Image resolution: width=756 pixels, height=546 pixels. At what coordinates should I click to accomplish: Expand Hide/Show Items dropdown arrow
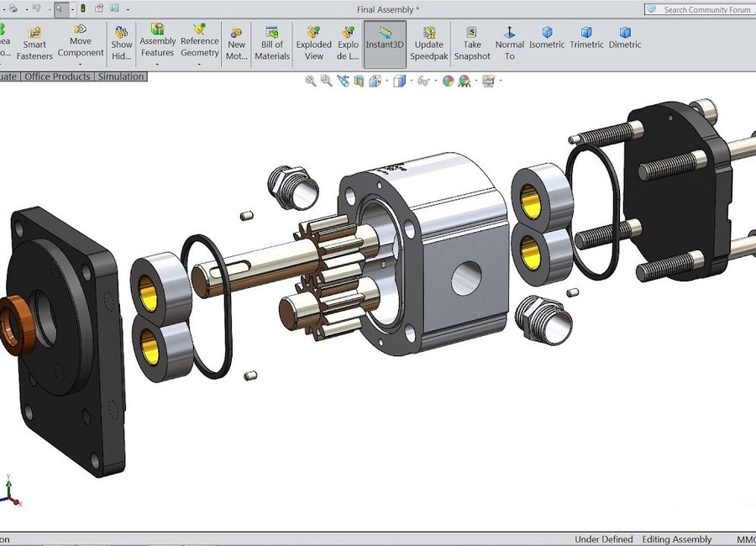pyautogui.click(x=435, y=81)
